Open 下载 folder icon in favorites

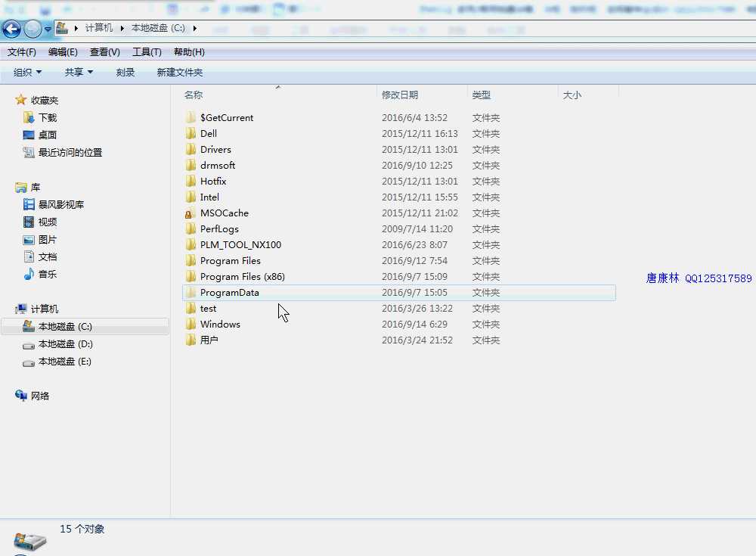pyautogui.click(x=29, y=117)
